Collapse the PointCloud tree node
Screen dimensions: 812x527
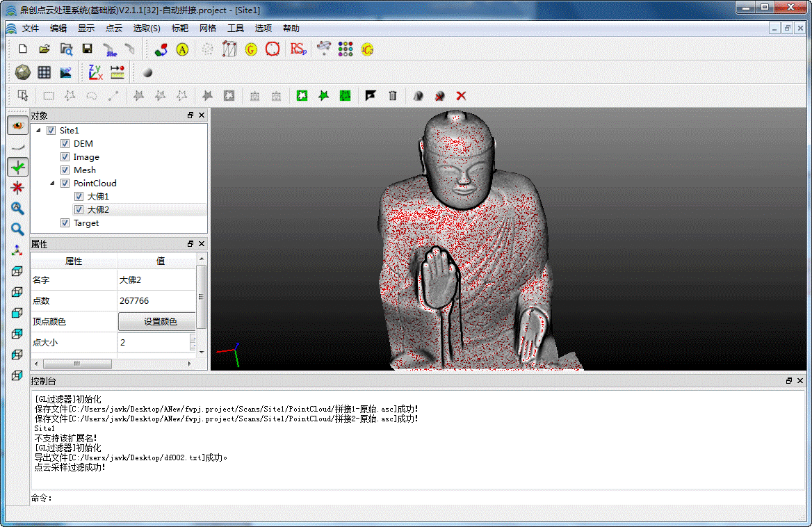52,184
